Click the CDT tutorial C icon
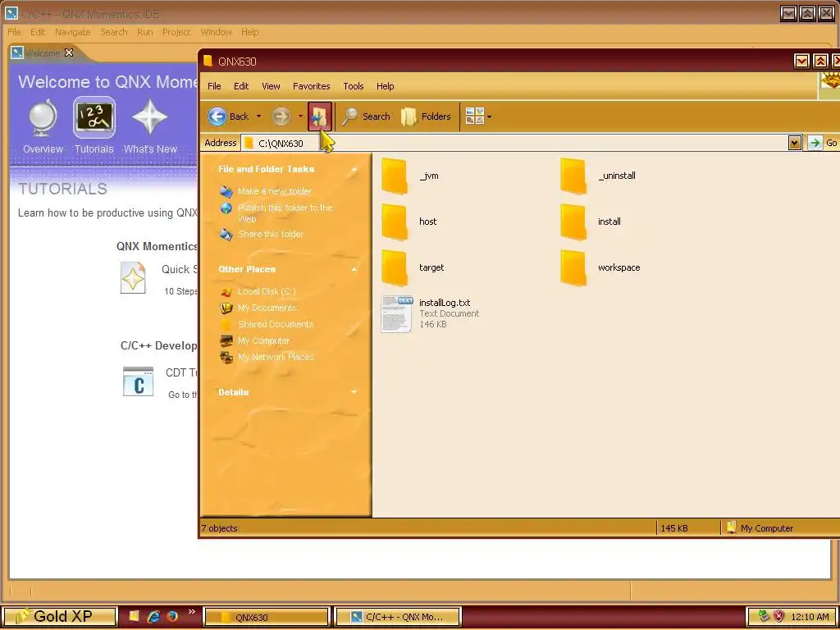The image size is (840, 630). (x=138, y=381)
